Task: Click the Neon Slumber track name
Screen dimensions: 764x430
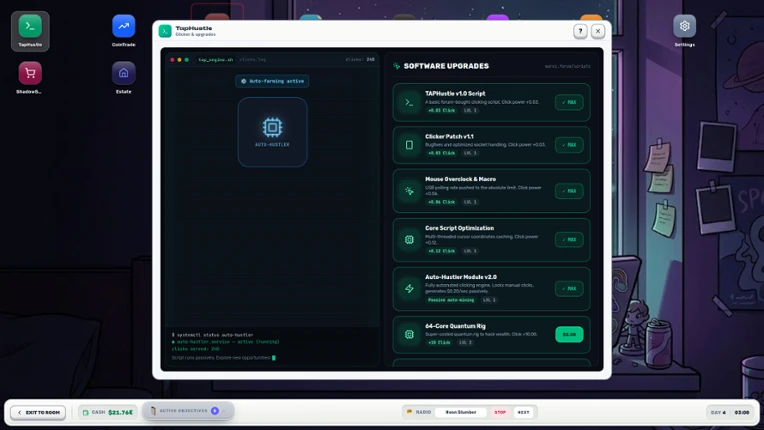Action: (x=461, y=412)
